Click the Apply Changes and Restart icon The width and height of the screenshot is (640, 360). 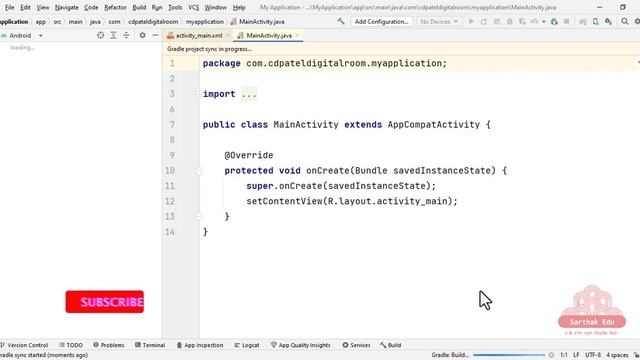click(x=484, y=21)
